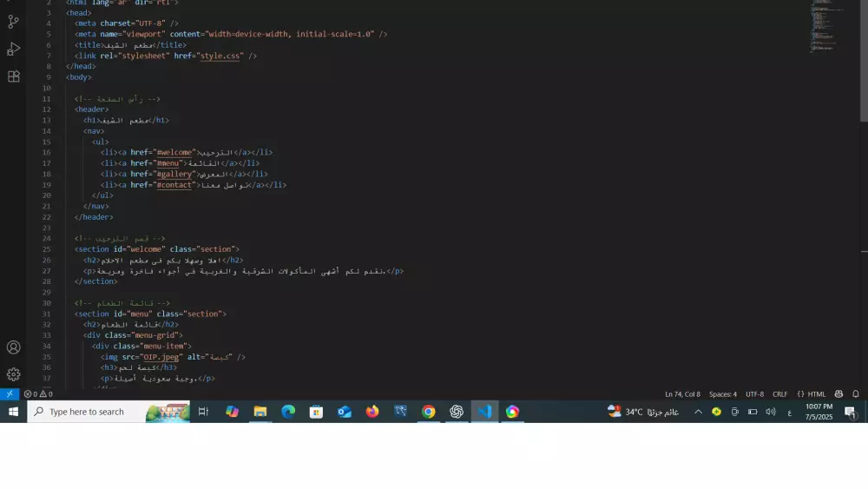Open the Meet Now tray icon
Image resolution: width=868 pixels, height=489 pixels.
[x=734, y=412]
